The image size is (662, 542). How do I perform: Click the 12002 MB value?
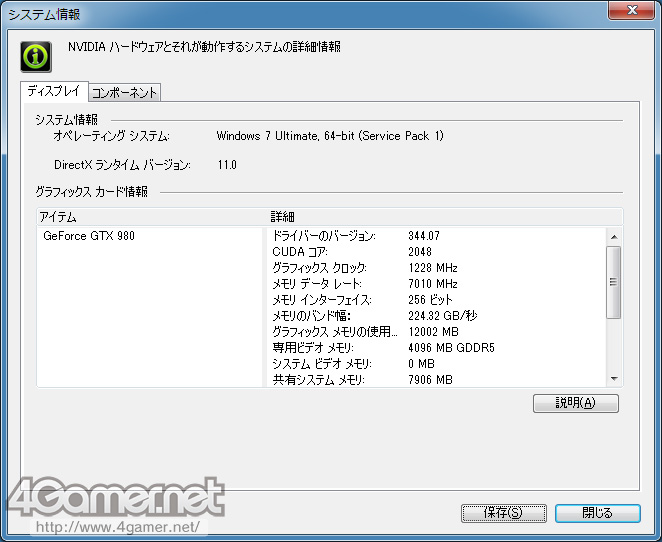[x=433, y=332]
